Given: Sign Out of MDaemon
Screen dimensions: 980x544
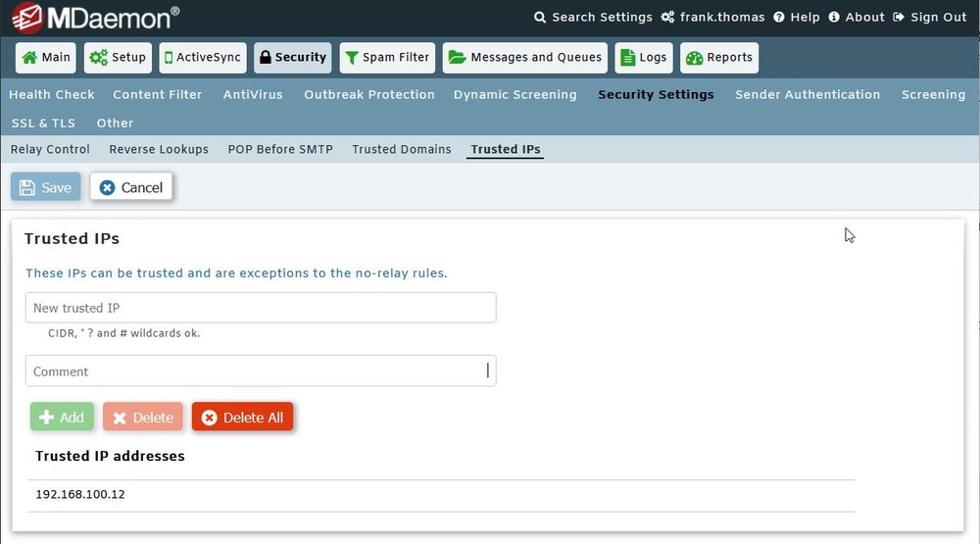Looking at the screenshot, I should coord(930,18).
